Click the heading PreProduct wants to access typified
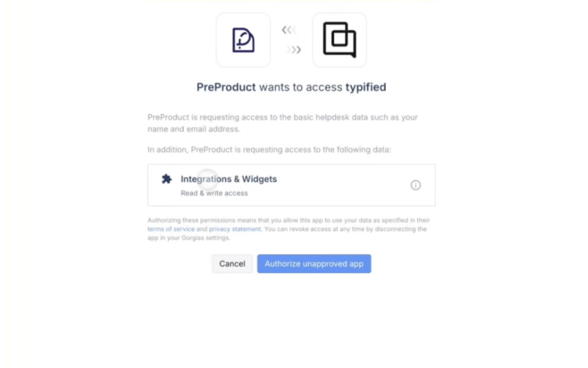Screen dimensions: 588x368 (291, 87)
